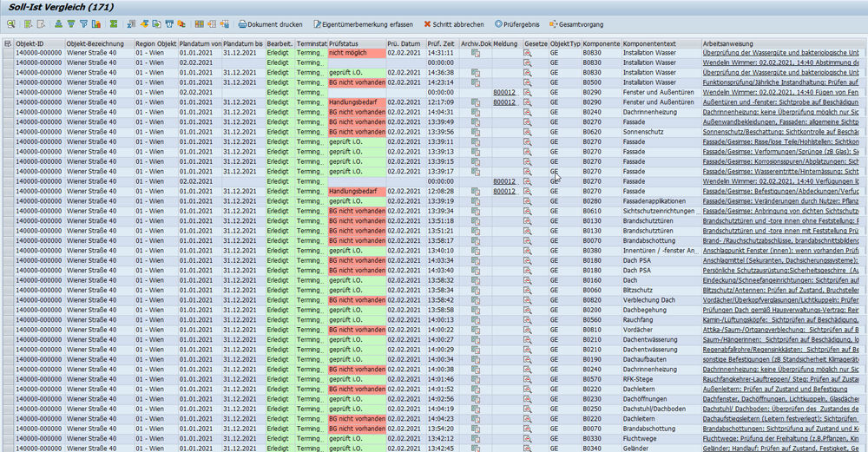
Task: Open Gesetze icon in Dachrinnenheizung row
Action: (x=527, y=112)
